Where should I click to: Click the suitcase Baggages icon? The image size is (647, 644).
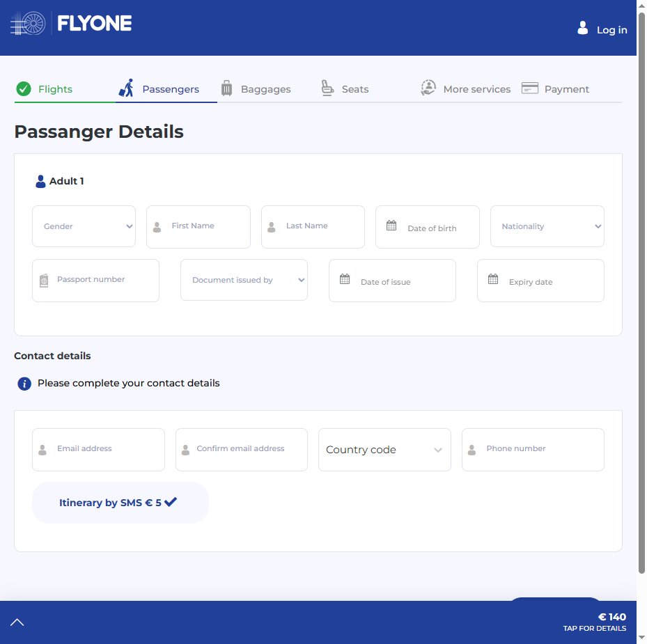[226, 88]
